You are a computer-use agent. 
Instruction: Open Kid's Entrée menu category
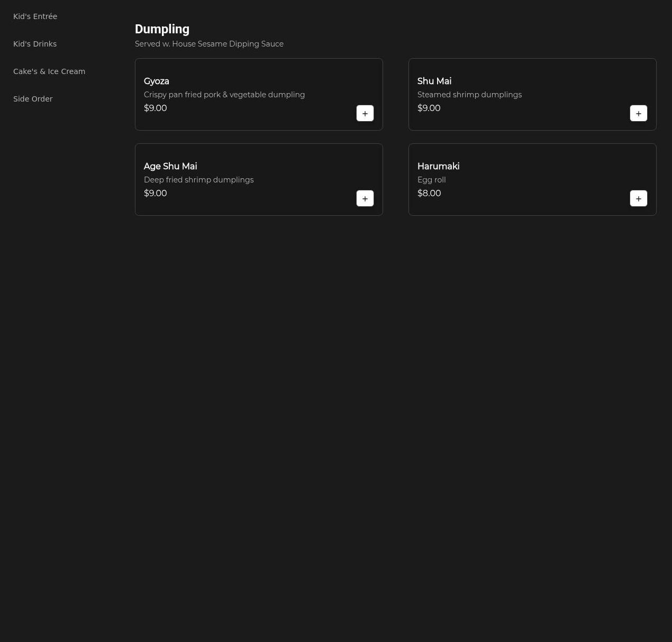pyautogui.click(x=35, y=16)
